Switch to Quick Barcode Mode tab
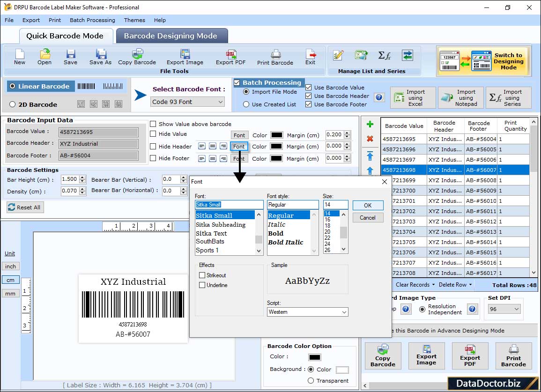Image resolution: width=541 pixels, height=392 pixels. pyautogui.click(x=66, y=36)
